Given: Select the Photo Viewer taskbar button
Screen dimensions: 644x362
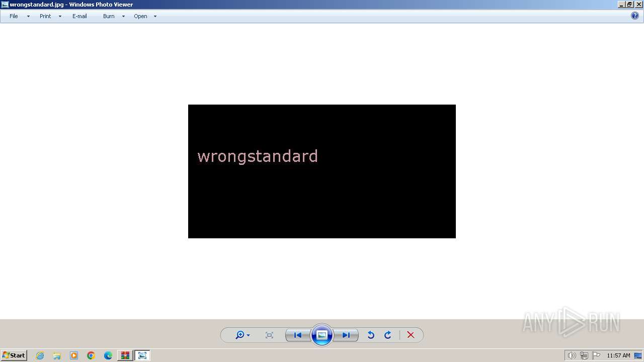Looking at the screenshot, I should (x=142, y=355).
